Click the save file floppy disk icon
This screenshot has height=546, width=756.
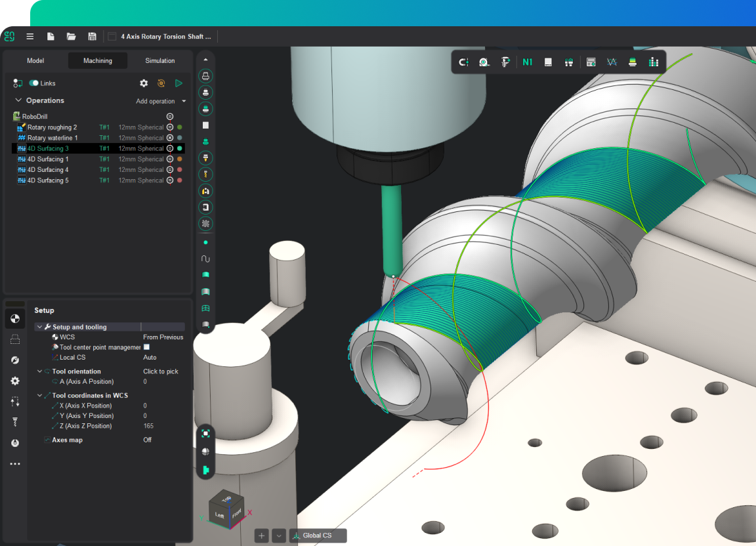click(x=92, y=37)
